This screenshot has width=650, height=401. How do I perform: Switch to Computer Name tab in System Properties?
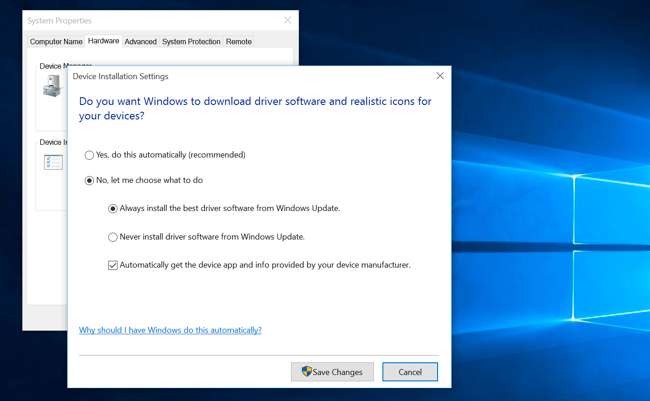pyautogui.click(x=56, y=41)
